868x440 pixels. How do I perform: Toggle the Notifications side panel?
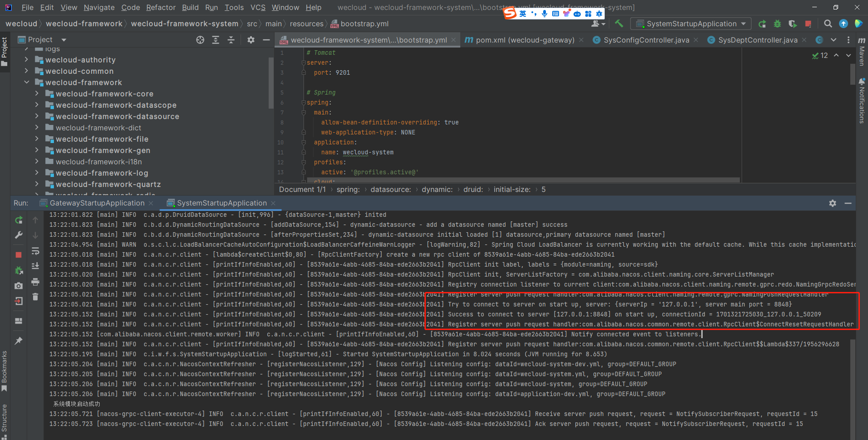pos(862,100)
